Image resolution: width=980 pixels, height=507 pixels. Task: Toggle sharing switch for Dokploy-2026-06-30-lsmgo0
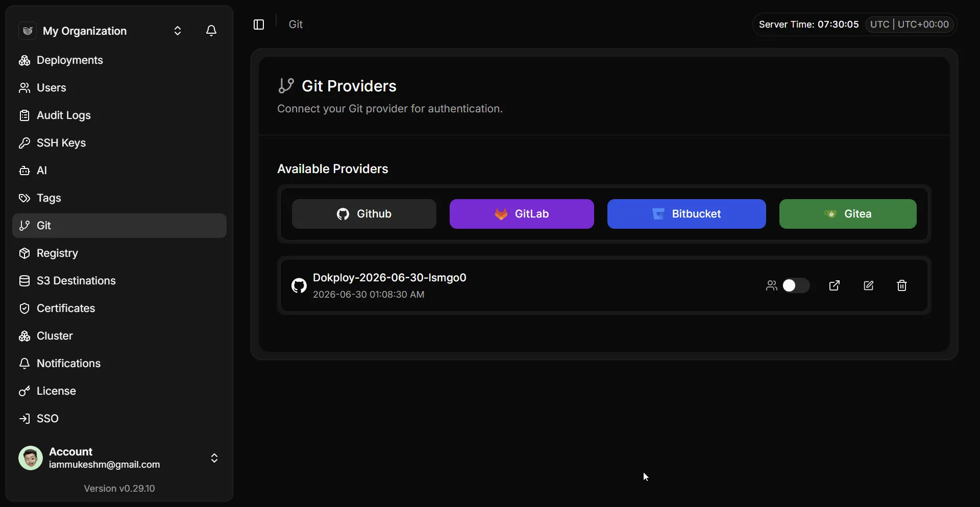pyautogui.click(x=796, y=285)
